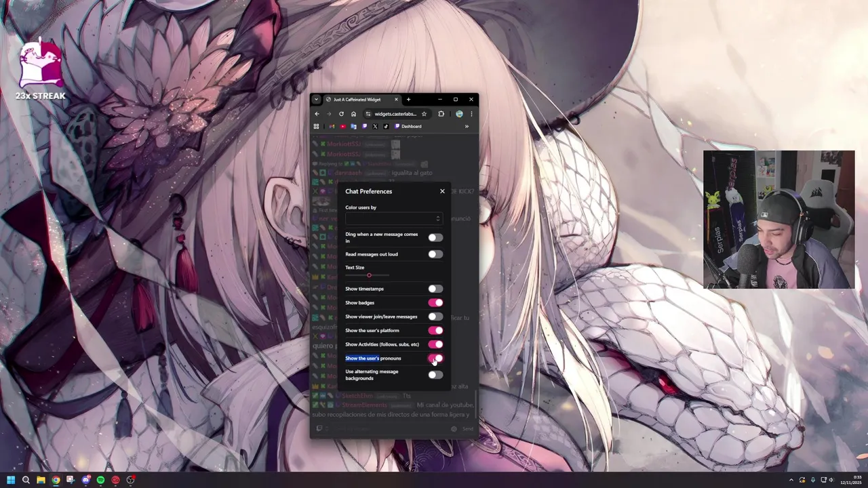Screen dimensions: 868x488
Task: Select the Just A Caffeinated Widget tab
Action: click(357, 100)
